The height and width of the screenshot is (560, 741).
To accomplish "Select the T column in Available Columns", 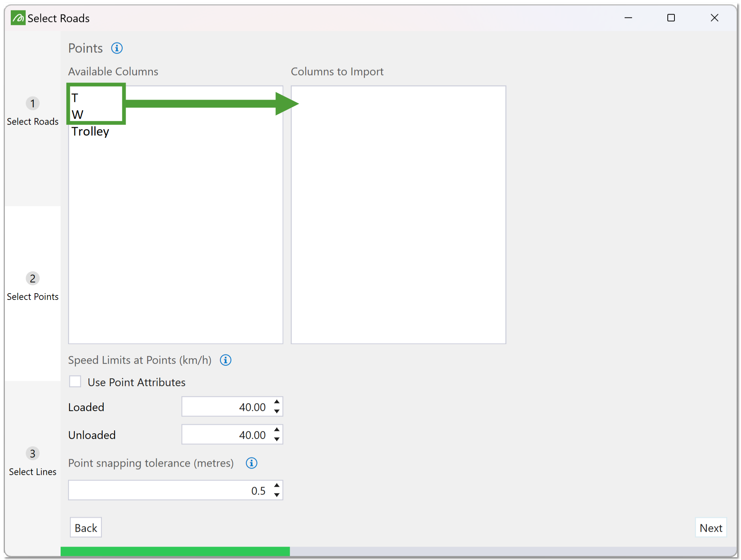I will [x=75, y=98].
